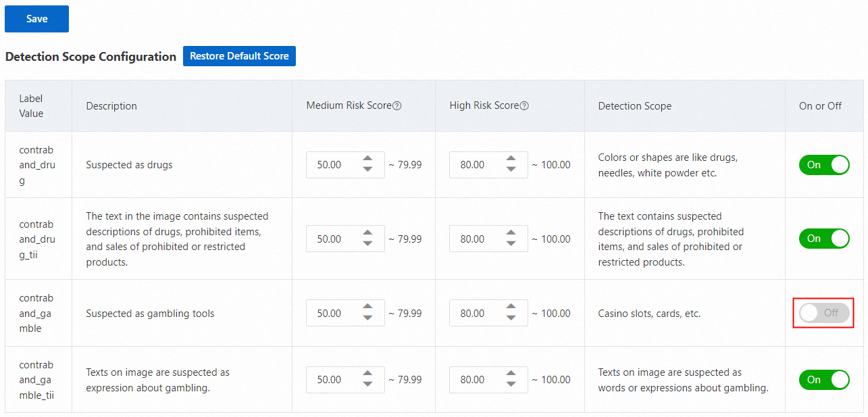Disable the contraband_drug_tii detection switch
This screenshot has height=417, width=868.
tap(823, 239)
